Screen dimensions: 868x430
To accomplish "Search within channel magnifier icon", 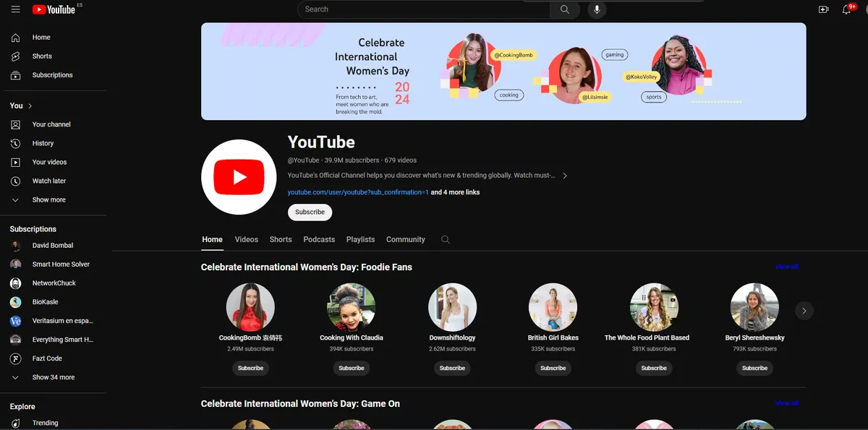I will [446, 239].
